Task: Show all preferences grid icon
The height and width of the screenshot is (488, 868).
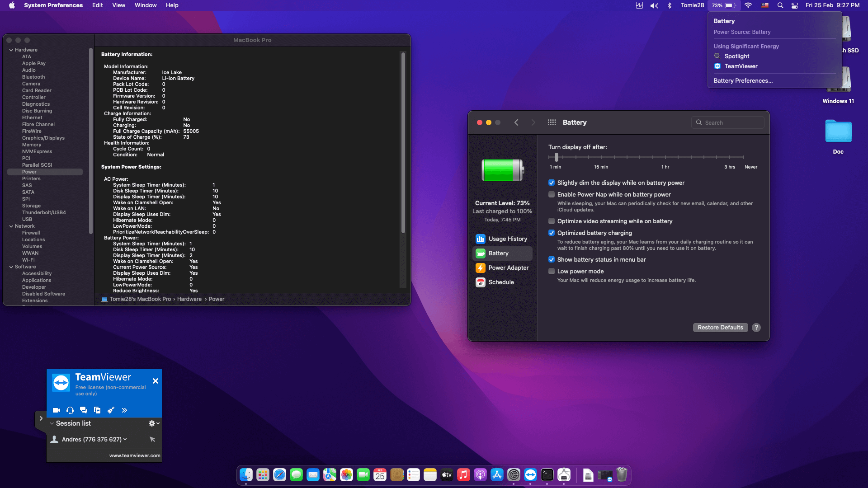Action: (552, 122)
